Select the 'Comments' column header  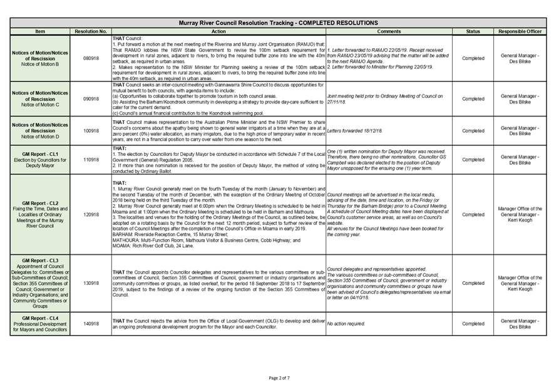pos(389,31)
